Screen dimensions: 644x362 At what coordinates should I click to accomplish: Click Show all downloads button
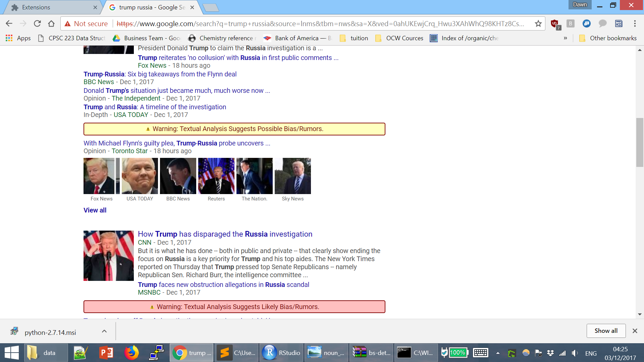coord(606,331)
